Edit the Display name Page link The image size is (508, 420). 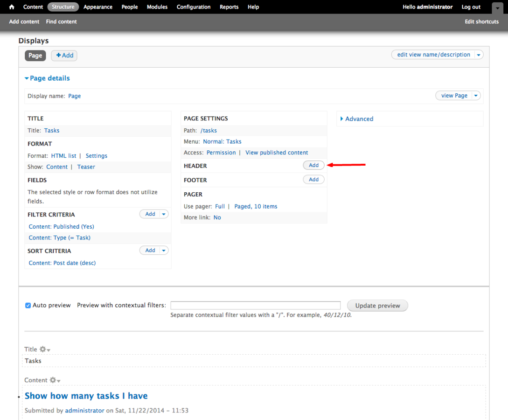(x=75, y=96)
